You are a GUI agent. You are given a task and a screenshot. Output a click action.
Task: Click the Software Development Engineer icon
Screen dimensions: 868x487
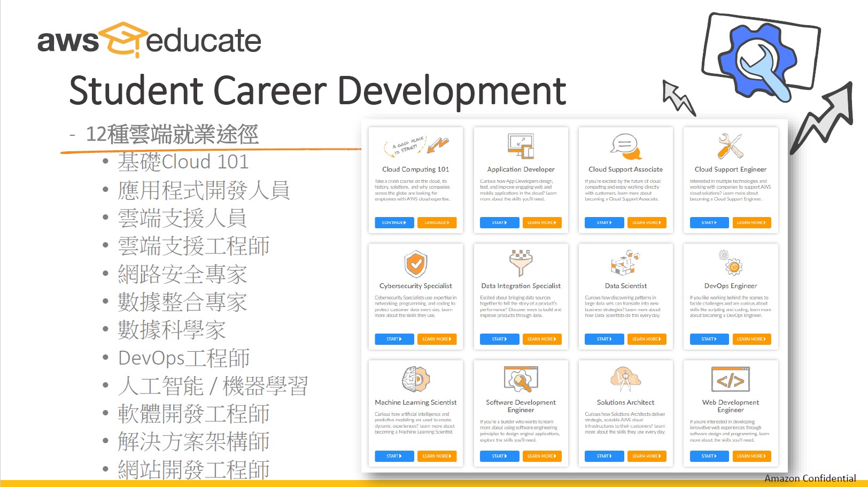[521, 379]
